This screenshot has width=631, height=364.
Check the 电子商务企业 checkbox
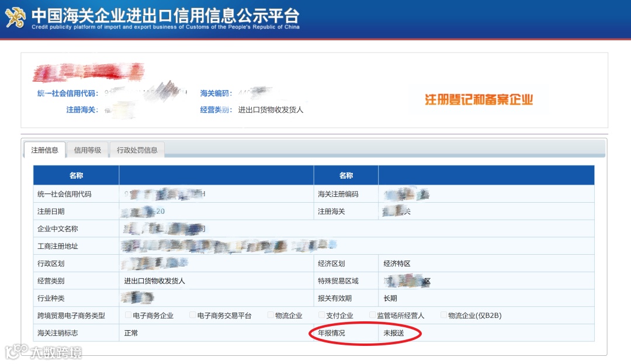128,315
